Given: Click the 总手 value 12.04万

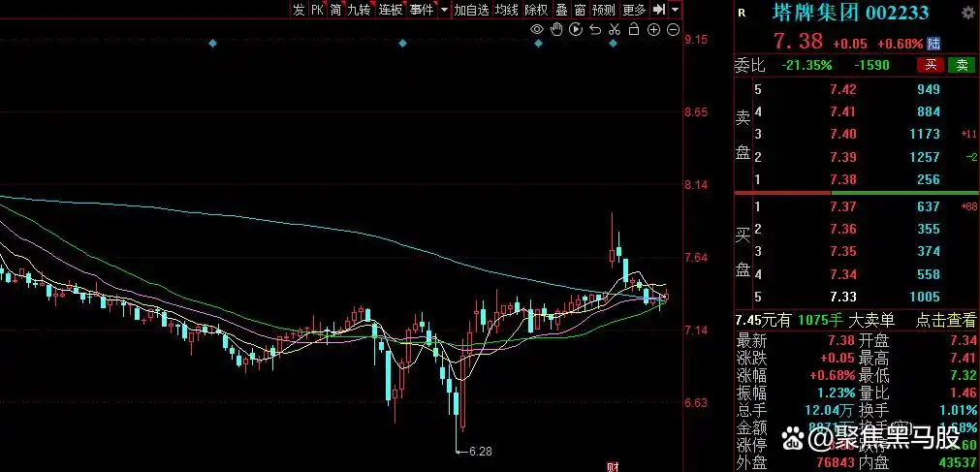Looking at the screenshot, I should (x=830, y=411).
